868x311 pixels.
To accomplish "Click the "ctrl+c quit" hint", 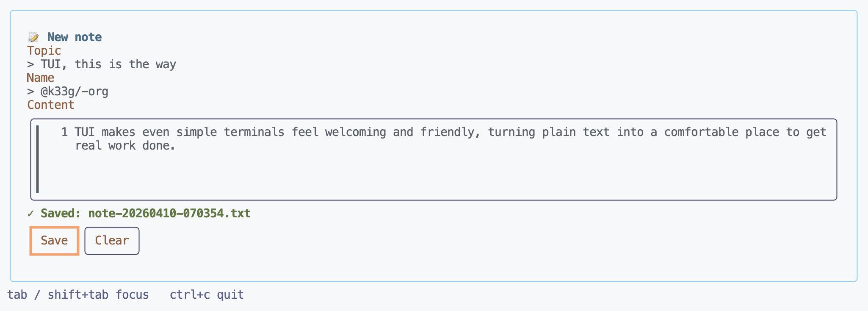I will [x=207, y=294].
